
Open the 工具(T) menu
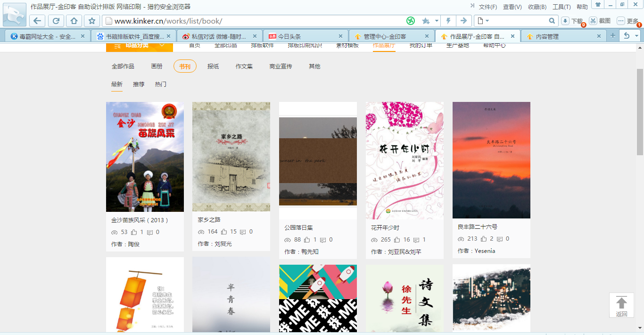click(x=561, y=7)
